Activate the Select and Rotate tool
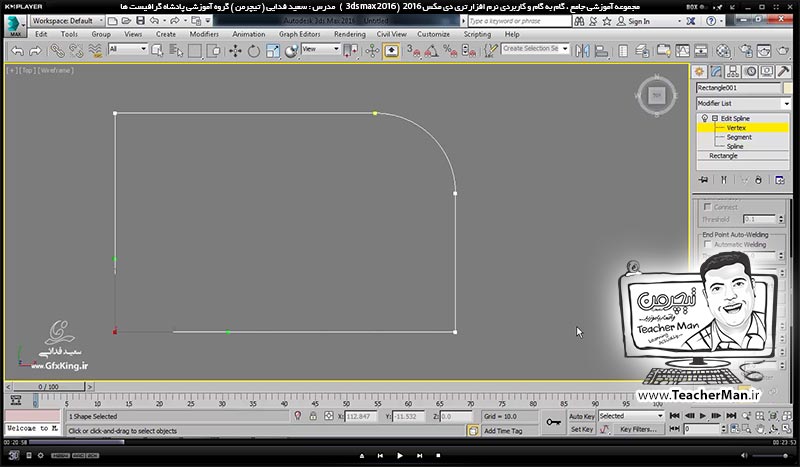This screenshot has width=800, height=467. 254,51
